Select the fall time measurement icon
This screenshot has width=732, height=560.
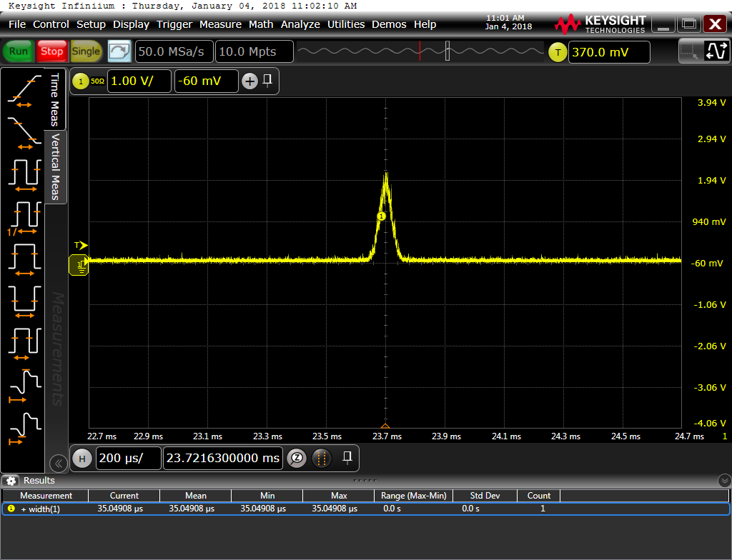coord(24,131)
